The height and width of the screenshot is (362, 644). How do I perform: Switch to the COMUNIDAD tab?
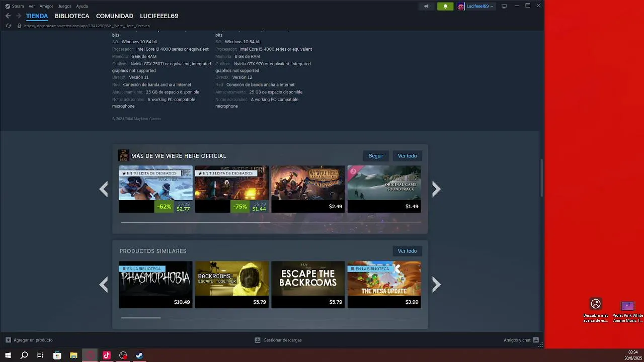pos(115,16)
